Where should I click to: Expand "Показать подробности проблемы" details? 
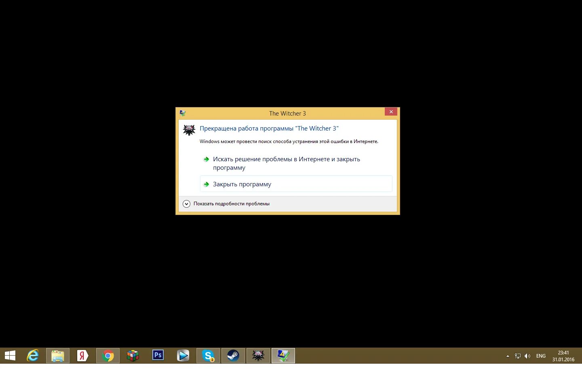pyautogui.click(x=226, y=204)
